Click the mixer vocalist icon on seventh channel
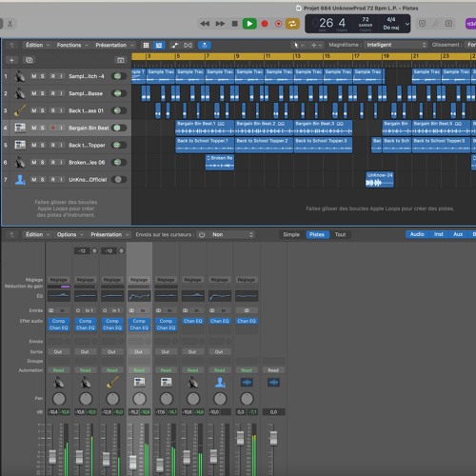Screen dimensions: 476x476 (x=220, y=382)
